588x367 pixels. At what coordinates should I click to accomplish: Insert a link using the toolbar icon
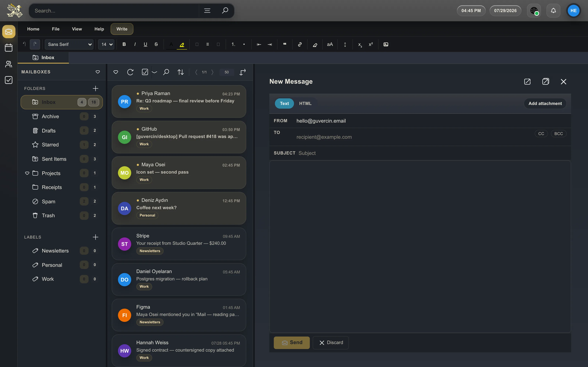[300, 44]
